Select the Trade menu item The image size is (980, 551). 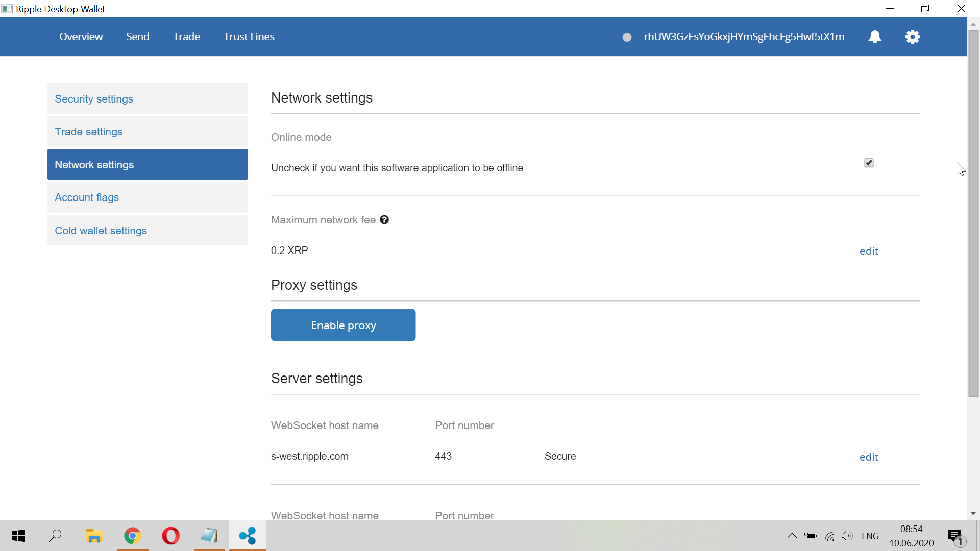[x=186, y=36]
